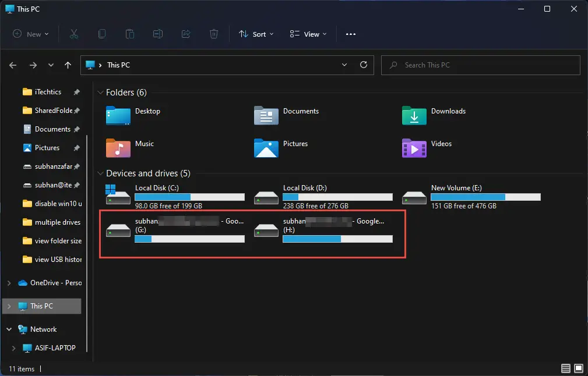Select the Music folder icon
The image size is (588, 376).
click(x=118, y=148)
